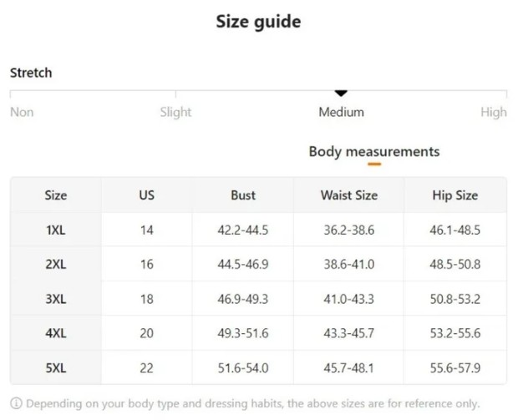This screenshot has width=518, height=420.
Task: Click the info icon beside the disclaimer
Action: [x=16, y=403]
